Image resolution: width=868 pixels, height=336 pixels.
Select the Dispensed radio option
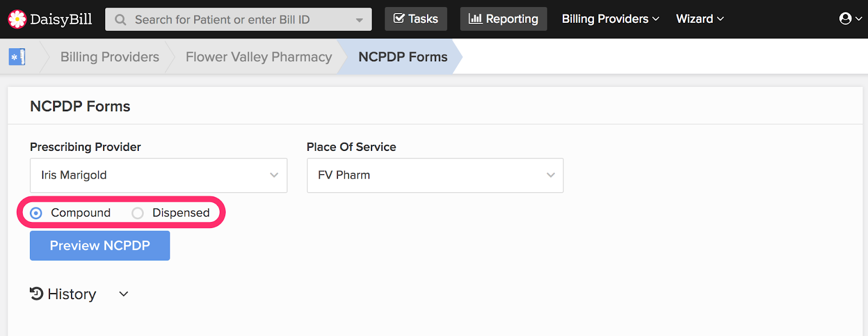(138, 213)
